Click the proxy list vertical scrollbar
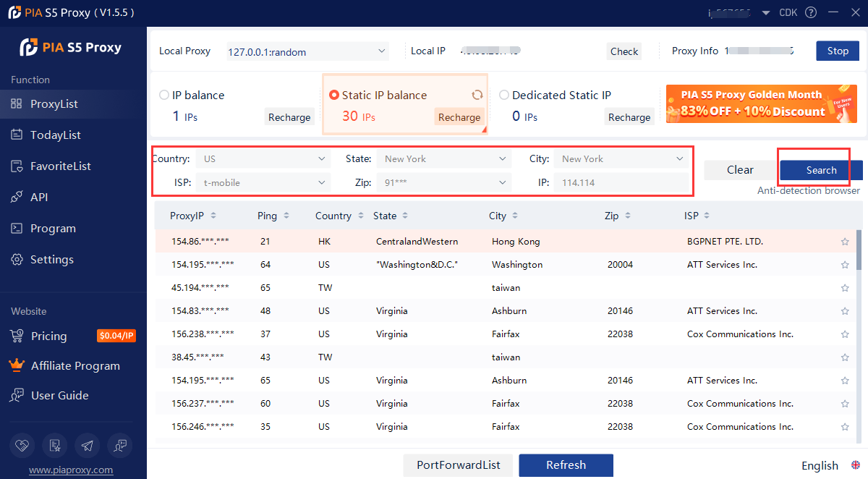The width and height of the screenshot is (868, 479). 859,250
